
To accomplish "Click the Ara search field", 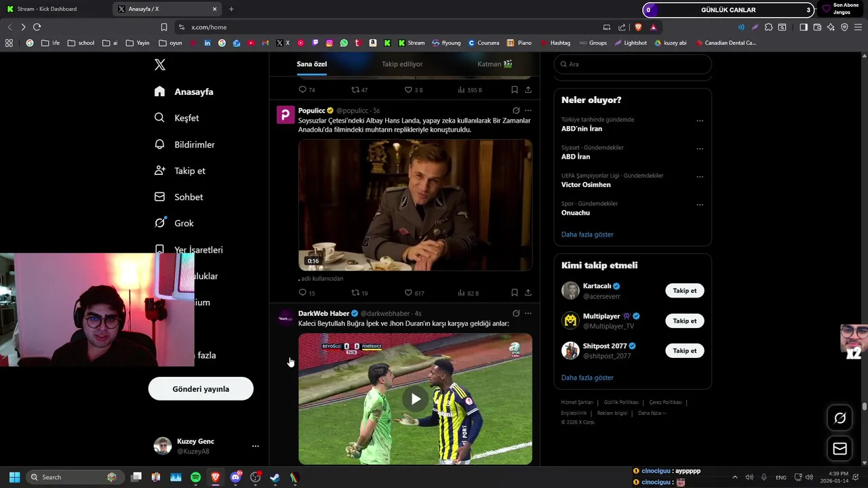I will pyautogui.click(x=633, y=64).
